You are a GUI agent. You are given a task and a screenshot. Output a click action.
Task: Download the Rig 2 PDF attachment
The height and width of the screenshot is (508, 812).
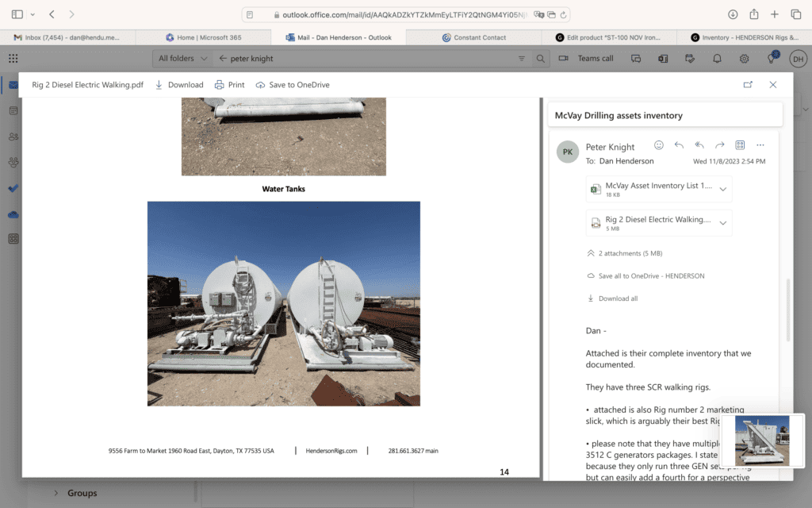(178, 85)
